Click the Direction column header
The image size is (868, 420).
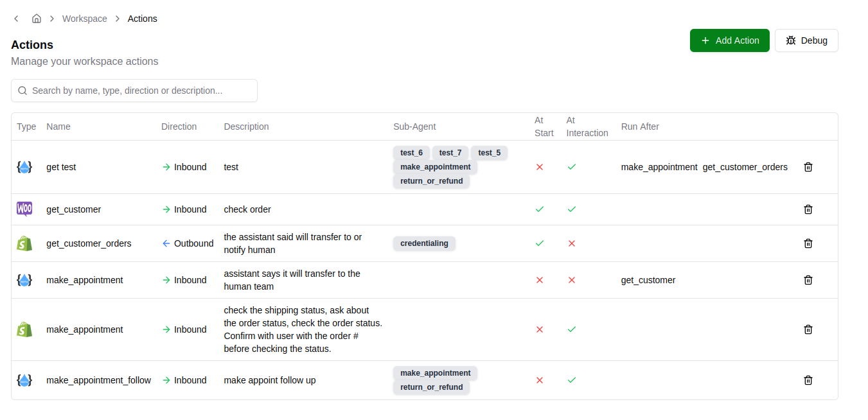pyautogui.click(x=179, y=127)
